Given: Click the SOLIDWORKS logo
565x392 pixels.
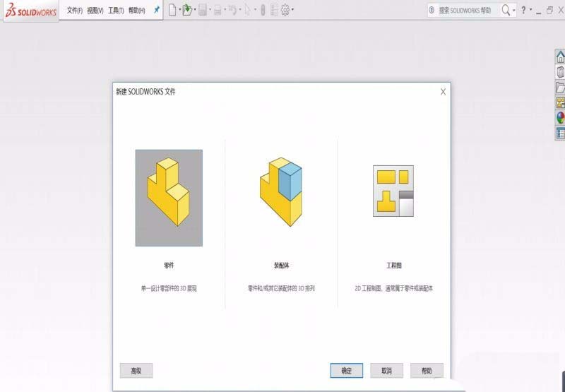Looking at the screenshot, I should coord(31,11).
